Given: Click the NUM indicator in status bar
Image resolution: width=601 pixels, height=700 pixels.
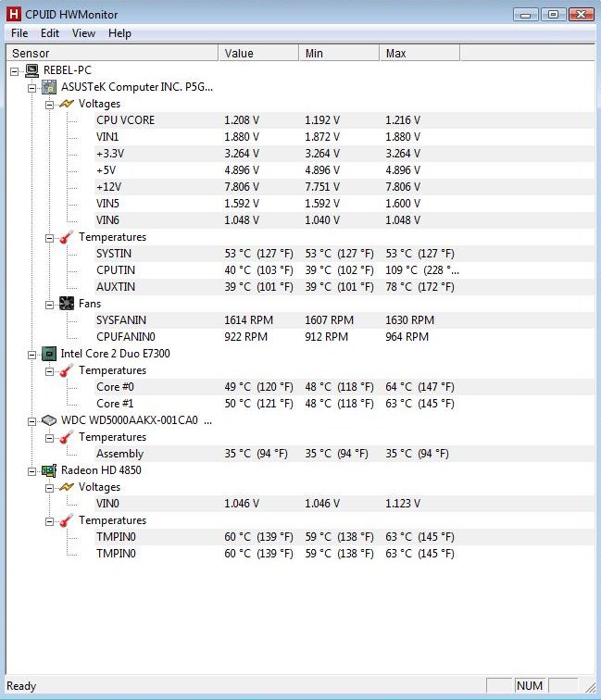Looking at the screenshot, I should [x=530, y=686].
